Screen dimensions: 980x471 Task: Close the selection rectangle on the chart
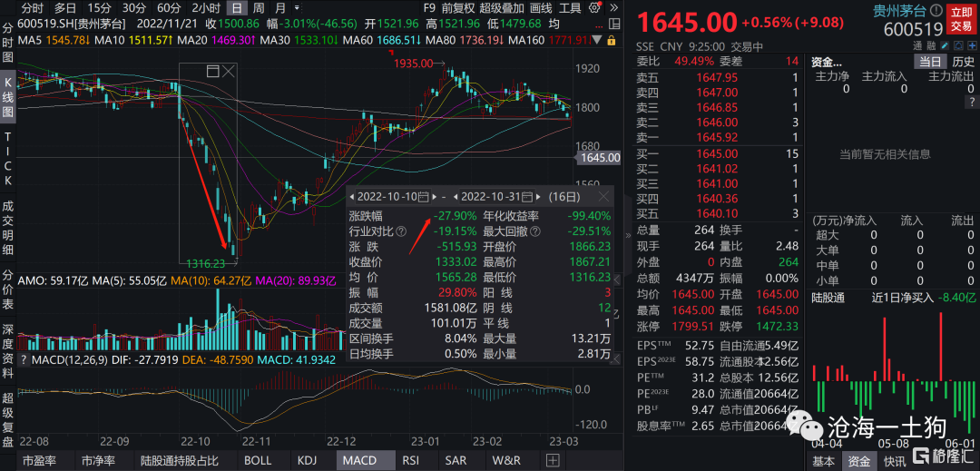(229, 71)
